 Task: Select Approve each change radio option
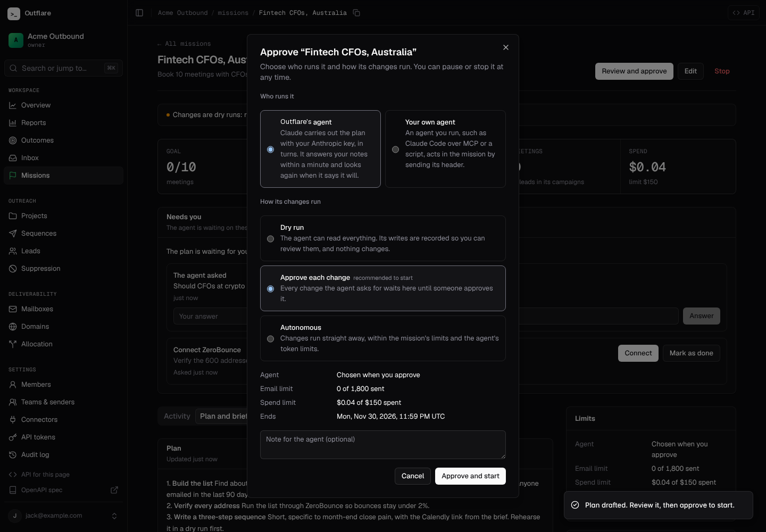tap(270, 289)
